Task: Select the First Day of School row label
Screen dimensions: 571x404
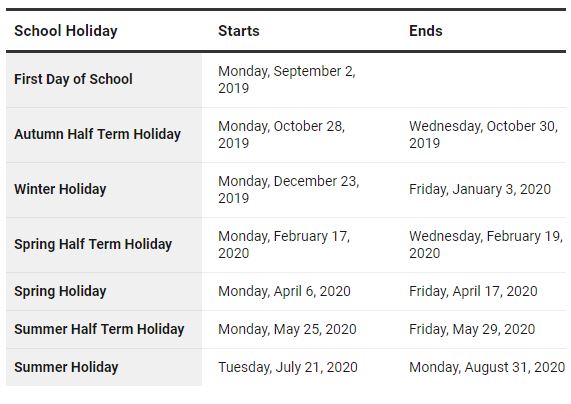Action: [x=73, y=79]
